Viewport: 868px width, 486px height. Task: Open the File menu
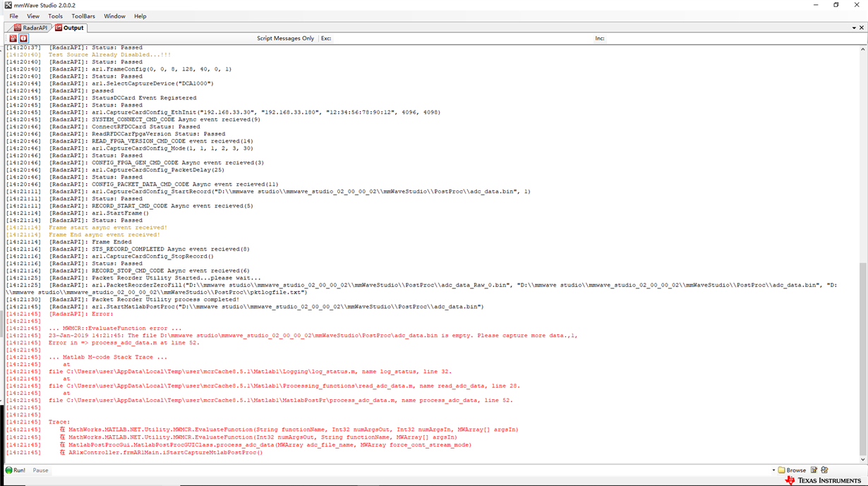(x=14, y=16)
